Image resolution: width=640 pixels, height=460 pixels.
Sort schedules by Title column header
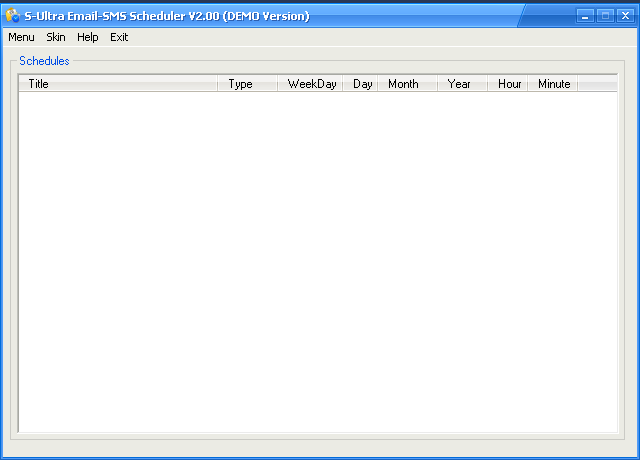pyautogui.click(x=118, y=84)
